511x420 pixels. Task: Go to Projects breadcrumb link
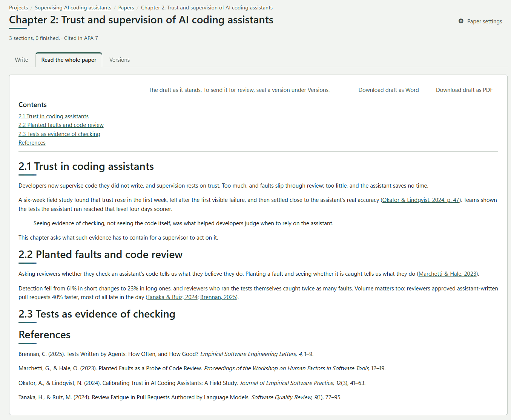18,8
